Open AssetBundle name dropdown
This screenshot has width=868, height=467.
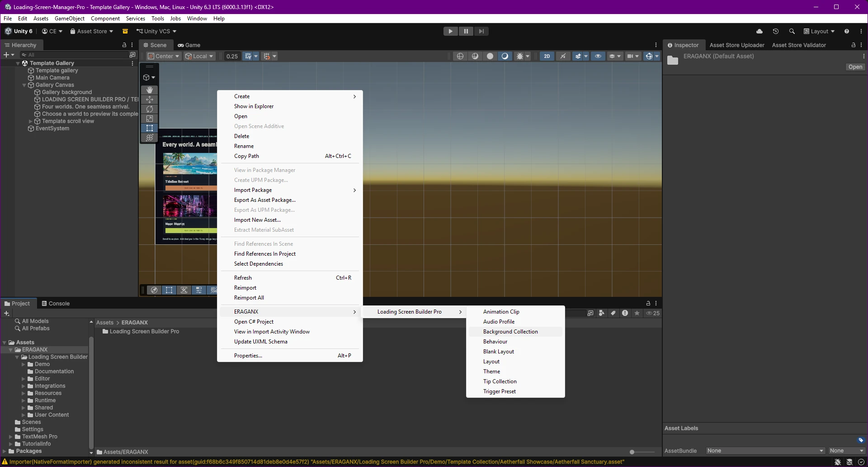765,451
